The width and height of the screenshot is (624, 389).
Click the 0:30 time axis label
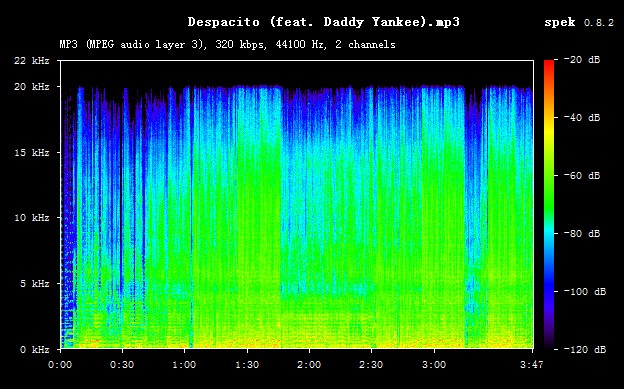[122, 365]
